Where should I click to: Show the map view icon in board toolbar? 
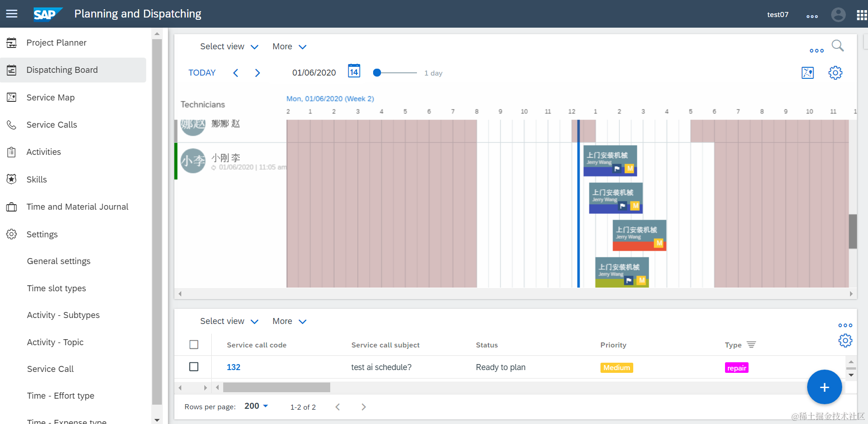pos(808,73)
